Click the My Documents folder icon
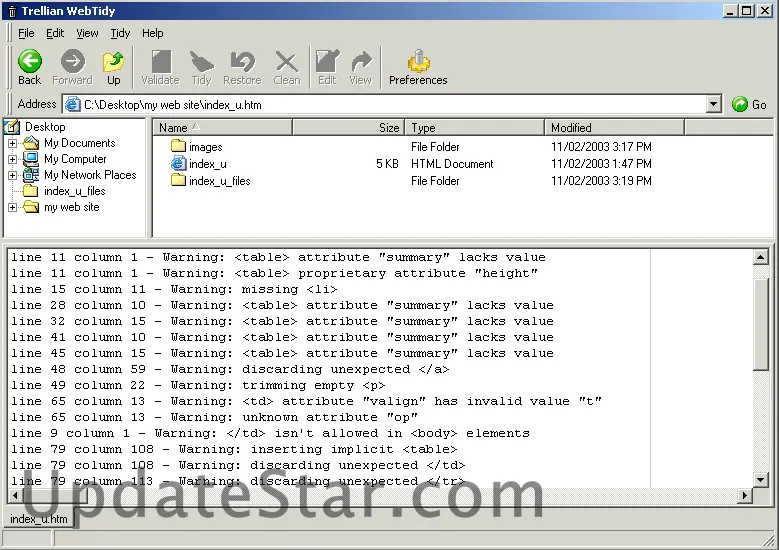This screenshot has width=779, height=550. (31, 143)
